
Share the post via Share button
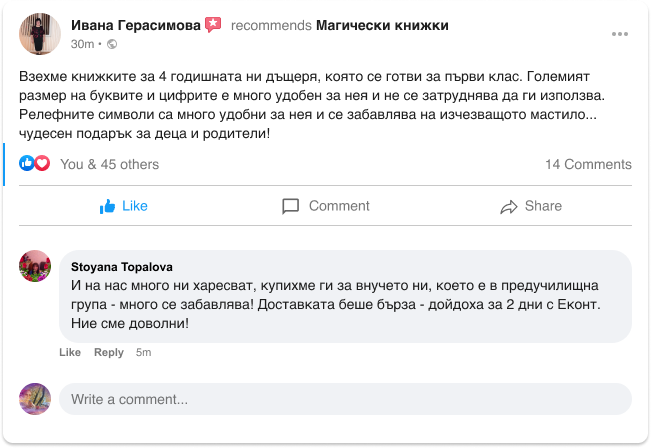[x=530, y=206]
